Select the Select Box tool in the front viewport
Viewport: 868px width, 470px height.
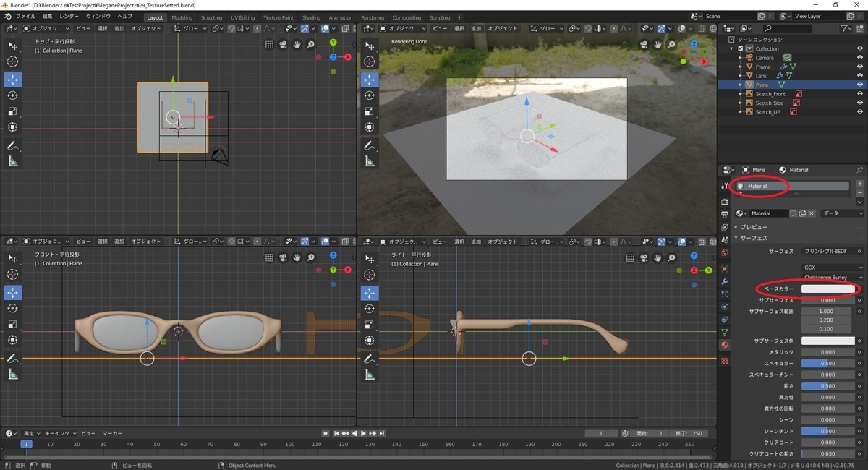[x=12, y=259]
